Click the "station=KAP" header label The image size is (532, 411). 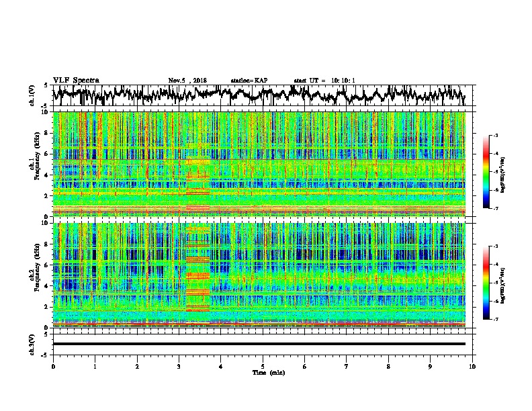coord(249,81)
